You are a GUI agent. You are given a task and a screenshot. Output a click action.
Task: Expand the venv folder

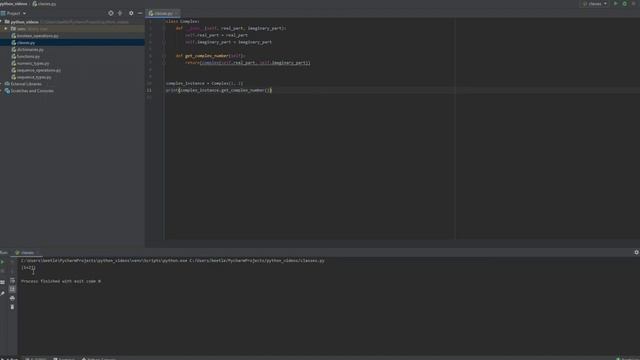tap(6, 29)
